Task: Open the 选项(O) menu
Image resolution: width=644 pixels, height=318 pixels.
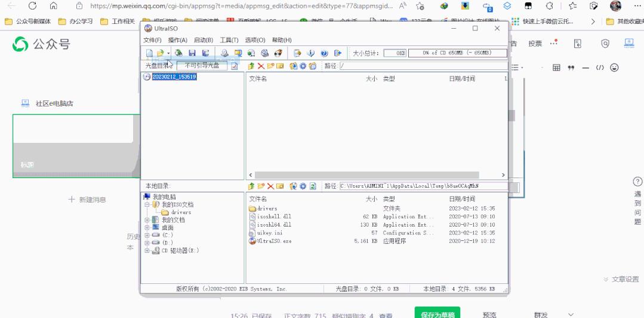Action: point(255,40)
